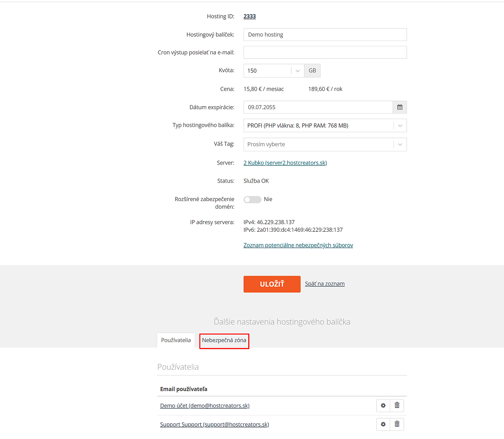
Task: Follow the Späť na zoznam link
Action: (x=325, y=284)
